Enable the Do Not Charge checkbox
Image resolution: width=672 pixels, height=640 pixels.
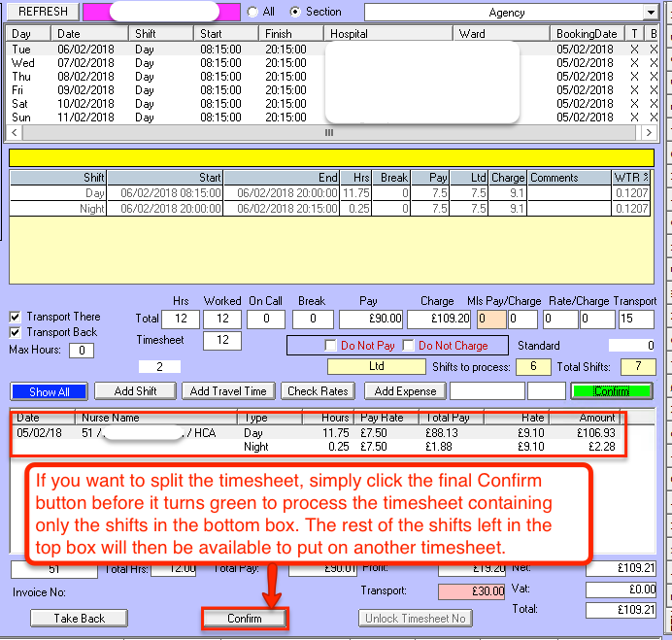click(409, 346)
